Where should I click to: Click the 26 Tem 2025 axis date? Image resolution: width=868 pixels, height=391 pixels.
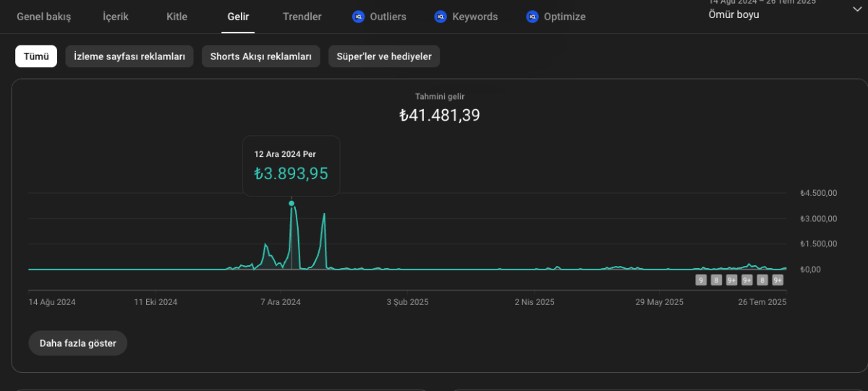[x=764, y=302]
